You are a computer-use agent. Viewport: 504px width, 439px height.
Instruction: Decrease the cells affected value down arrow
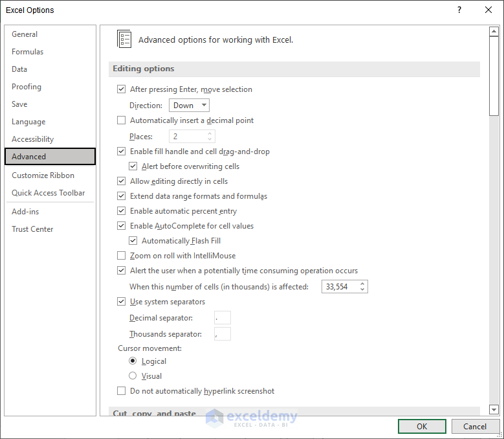click(362, 289)
